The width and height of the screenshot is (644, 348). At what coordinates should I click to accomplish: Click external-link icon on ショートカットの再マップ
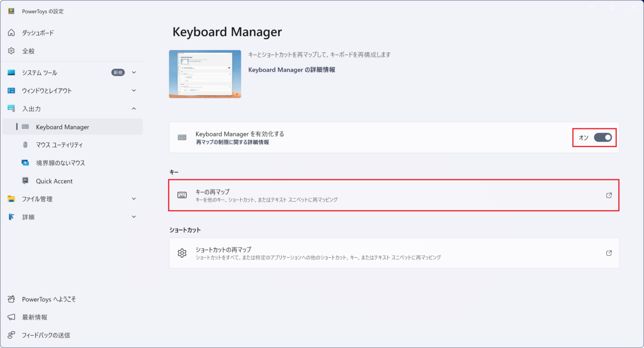click(x=609, y=253)
